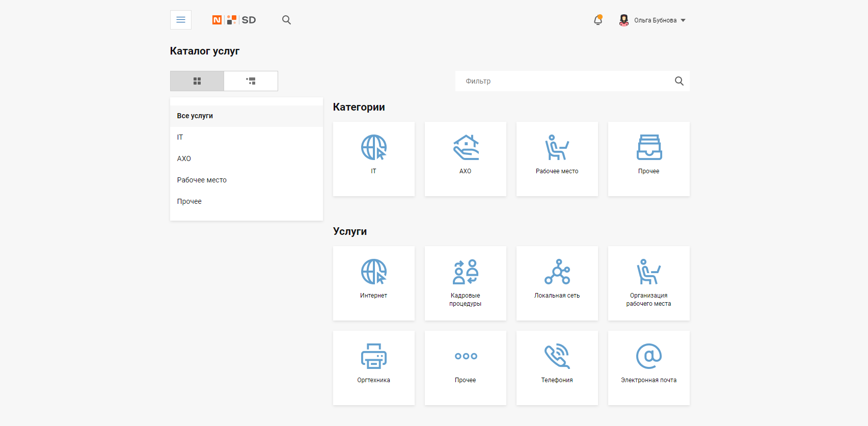This screenshot has height=426, width=868.
Task: Open Кадровые процедуры service
Action: pyautogui.click(x=465, y=283)
